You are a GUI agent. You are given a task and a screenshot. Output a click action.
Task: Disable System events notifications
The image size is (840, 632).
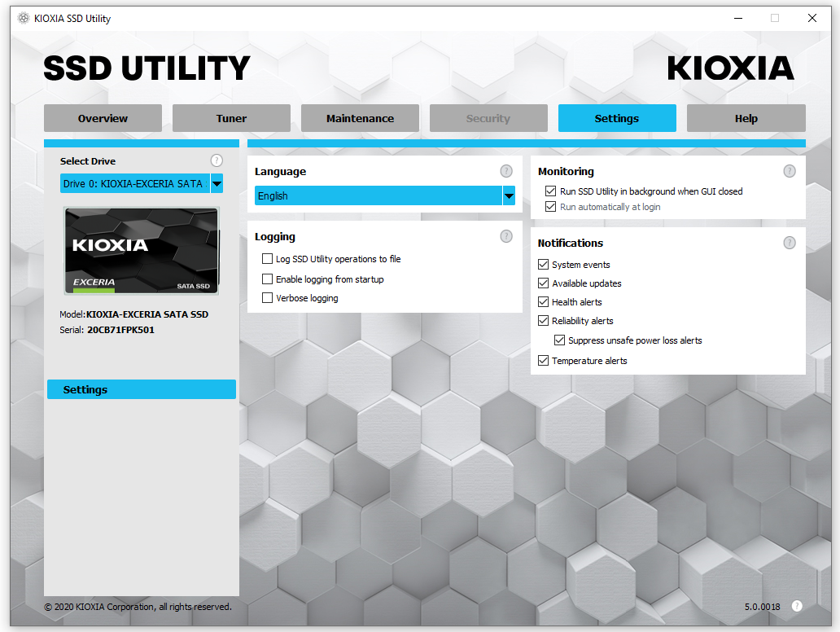543,264
